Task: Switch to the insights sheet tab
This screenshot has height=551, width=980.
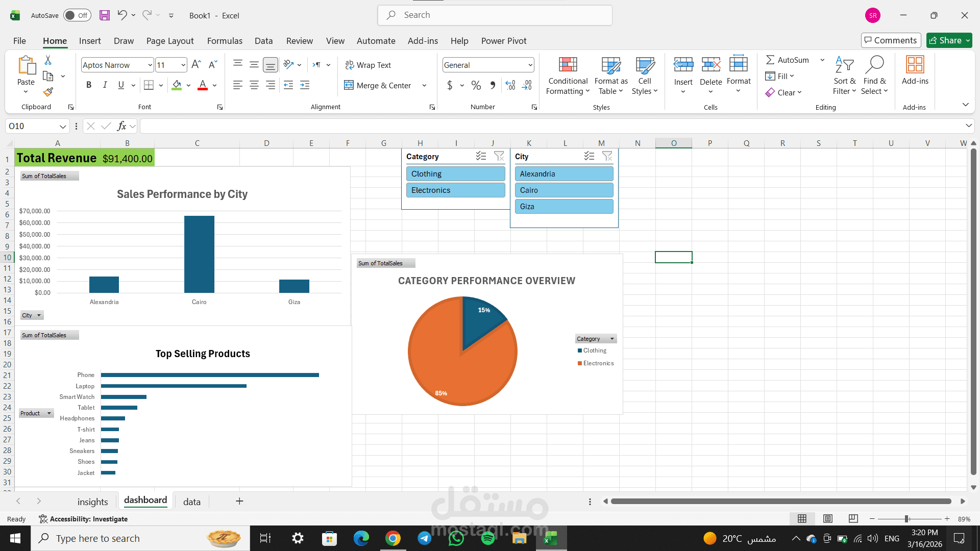Action: pyautogui.click(x=92, y=502)
